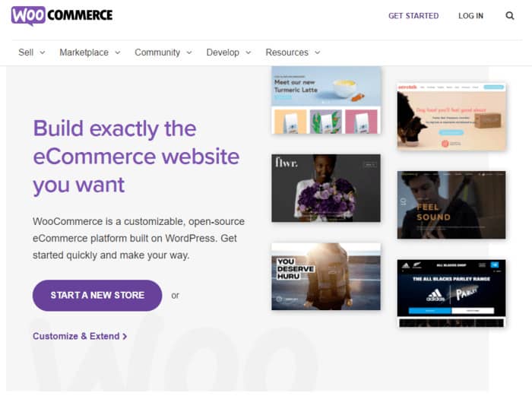Image resolution: width=532 pixels, height=396 pixels.
Task: Expand the chevron next to Marketplace
Action: pyautogui.click(x=117, y=52)
